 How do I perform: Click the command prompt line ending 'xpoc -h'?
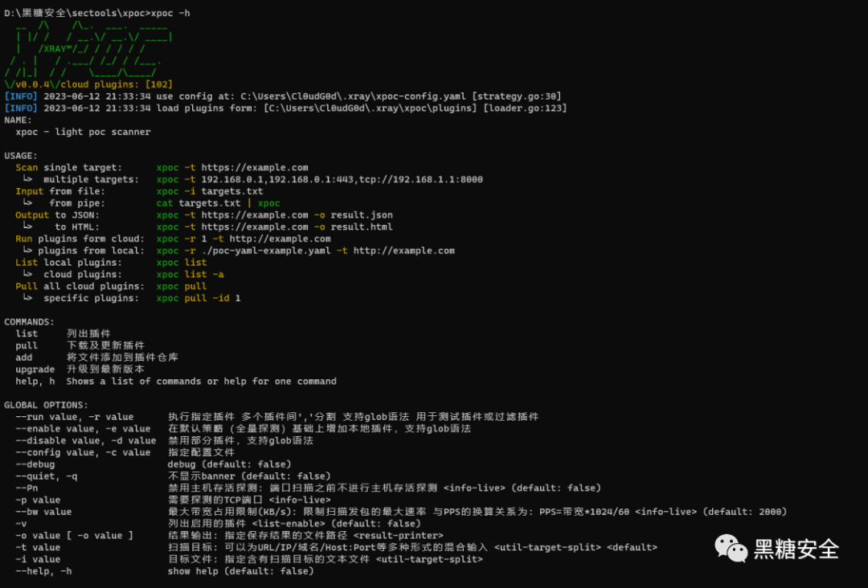coord(97,13)
